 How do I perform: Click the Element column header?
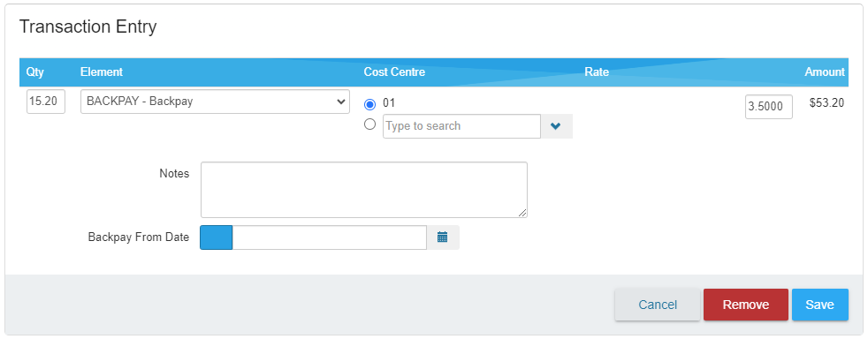coord(102,72)
